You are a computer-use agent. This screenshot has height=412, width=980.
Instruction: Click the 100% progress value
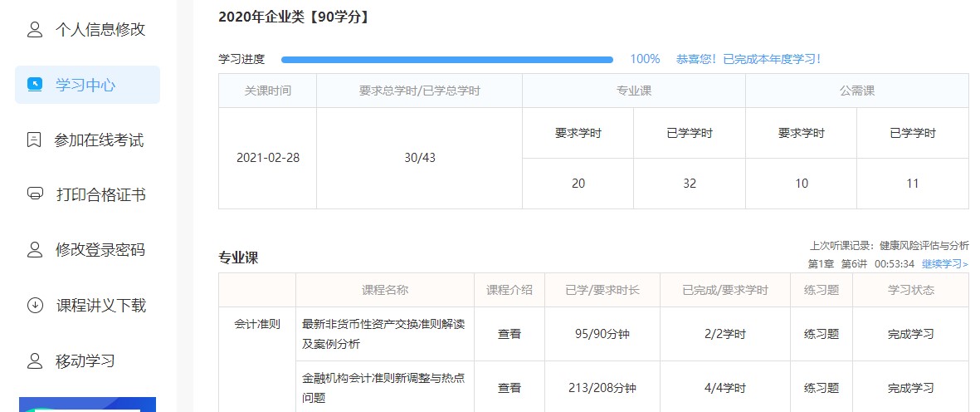[645, 60]
